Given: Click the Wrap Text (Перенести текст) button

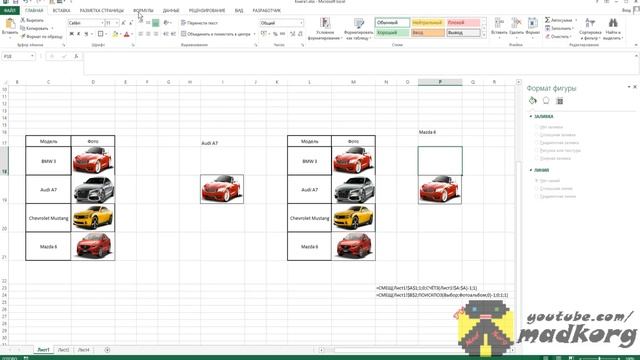Looking at the screenshot, I should 199,23.
